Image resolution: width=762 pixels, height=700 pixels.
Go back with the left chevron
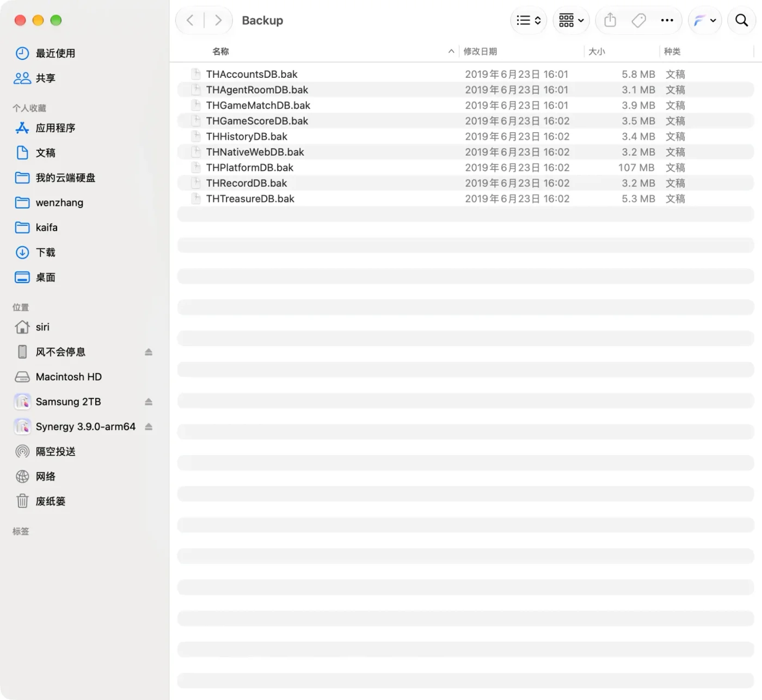point(190,21)
